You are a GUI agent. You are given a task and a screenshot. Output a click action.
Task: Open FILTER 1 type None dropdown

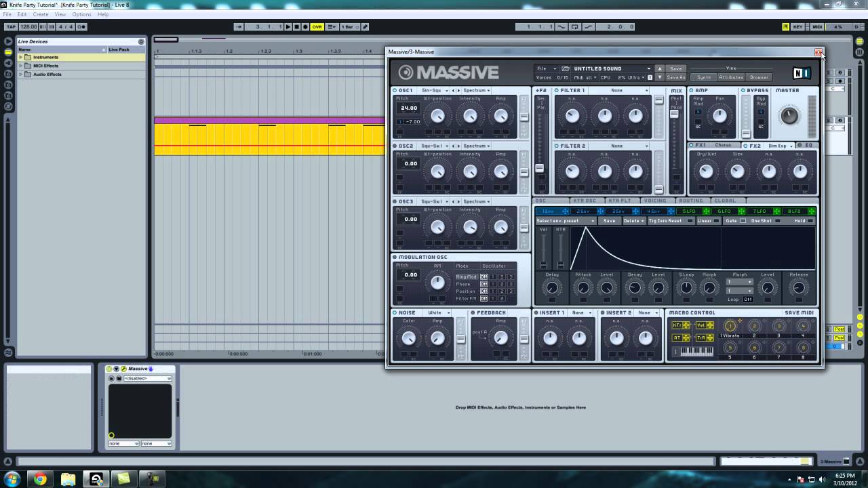(x=618, y=90)
